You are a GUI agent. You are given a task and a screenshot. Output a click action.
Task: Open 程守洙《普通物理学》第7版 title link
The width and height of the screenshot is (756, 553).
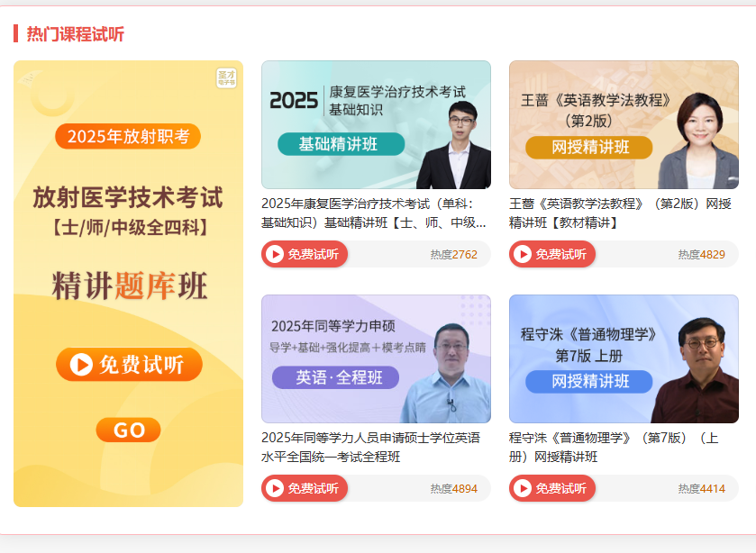point(613,447)
